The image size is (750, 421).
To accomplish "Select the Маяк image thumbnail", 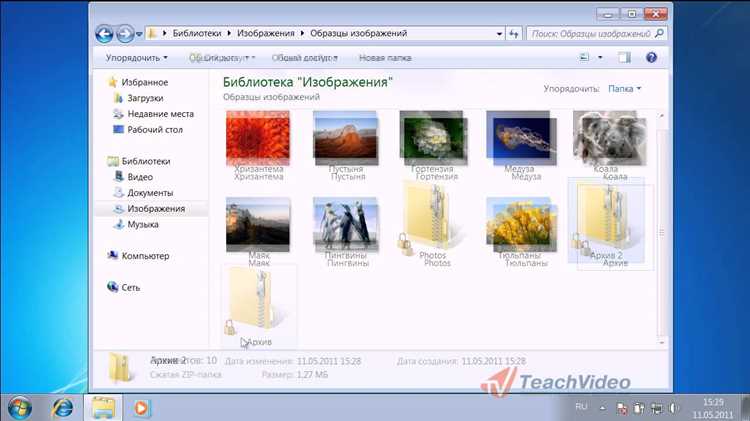I will (258, 224).
